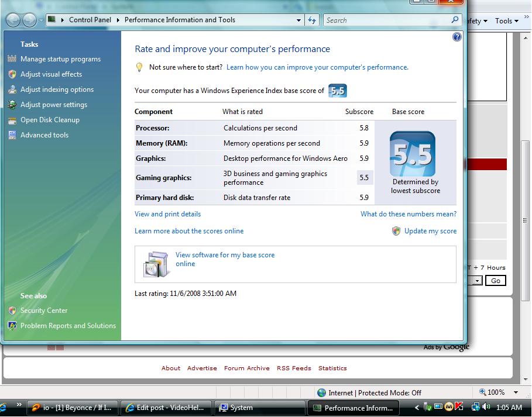Go back with the Back arrow button
This screenshot has width=532, height=417.
(x=13, y=20)
